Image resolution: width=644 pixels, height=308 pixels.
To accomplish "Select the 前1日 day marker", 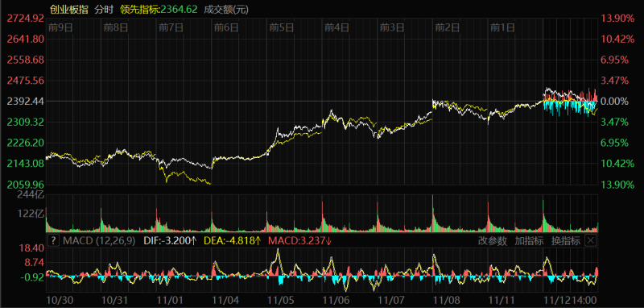I will [x=502, y=27].
